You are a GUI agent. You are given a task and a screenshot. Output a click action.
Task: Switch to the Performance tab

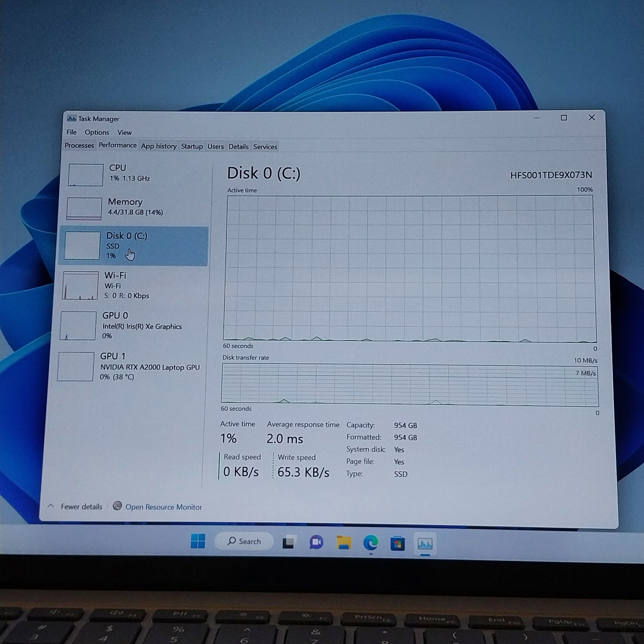tap(118, 145)
